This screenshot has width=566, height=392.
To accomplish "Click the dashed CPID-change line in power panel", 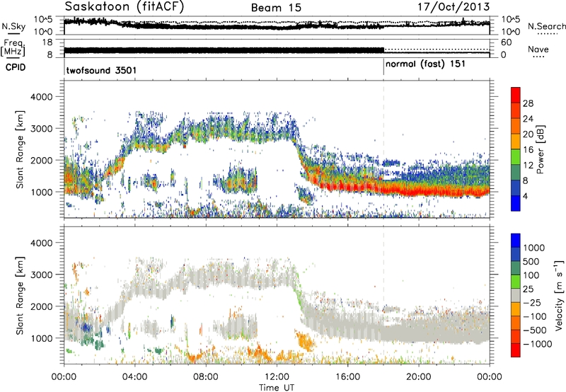I will pyautogui.click(x=383, y=149).
